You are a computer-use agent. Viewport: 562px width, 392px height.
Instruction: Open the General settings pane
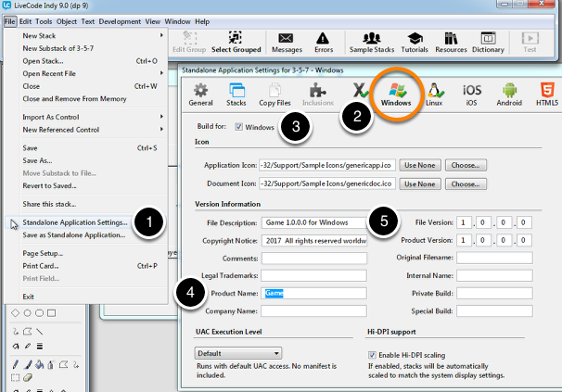(x=200, y=95)
